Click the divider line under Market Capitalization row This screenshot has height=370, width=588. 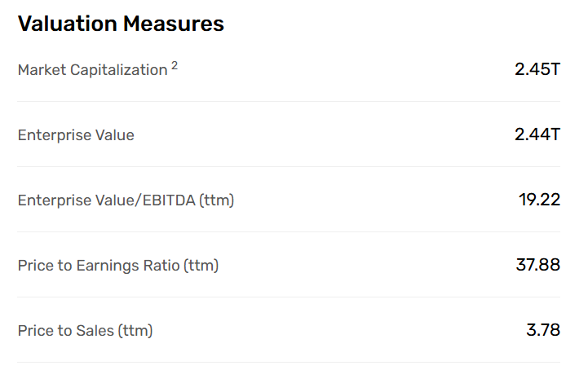[289, 101]
